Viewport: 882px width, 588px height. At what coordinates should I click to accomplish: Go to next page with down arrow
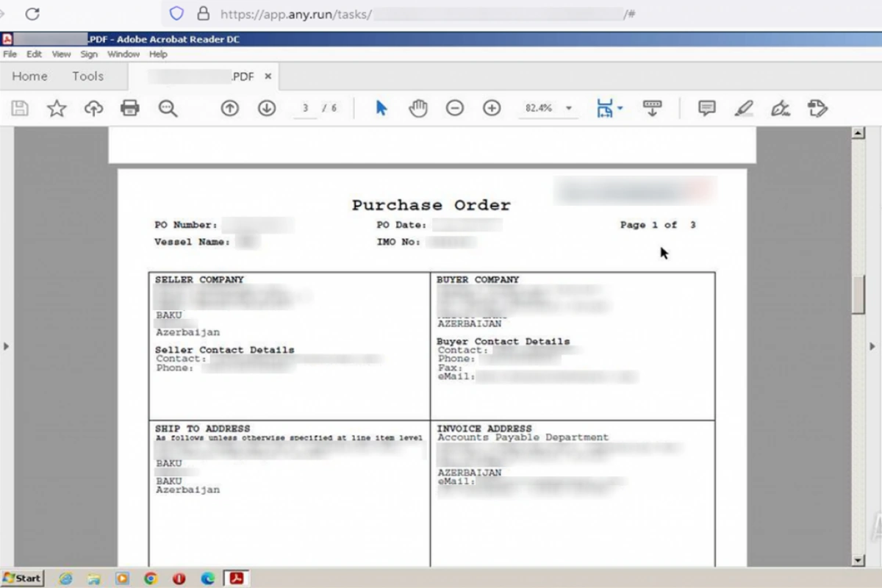click(x=266, y=109)
